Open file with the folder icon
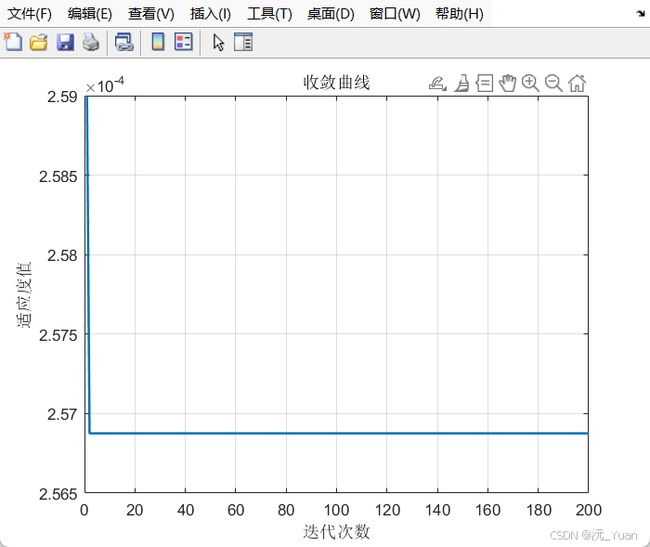 point(39,42)
